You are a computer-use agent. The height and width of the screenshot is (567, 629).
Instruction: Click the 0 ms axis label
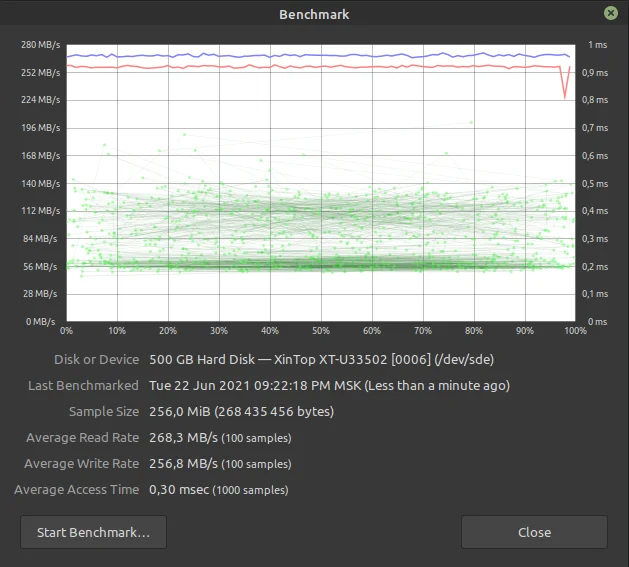point(597,322)
